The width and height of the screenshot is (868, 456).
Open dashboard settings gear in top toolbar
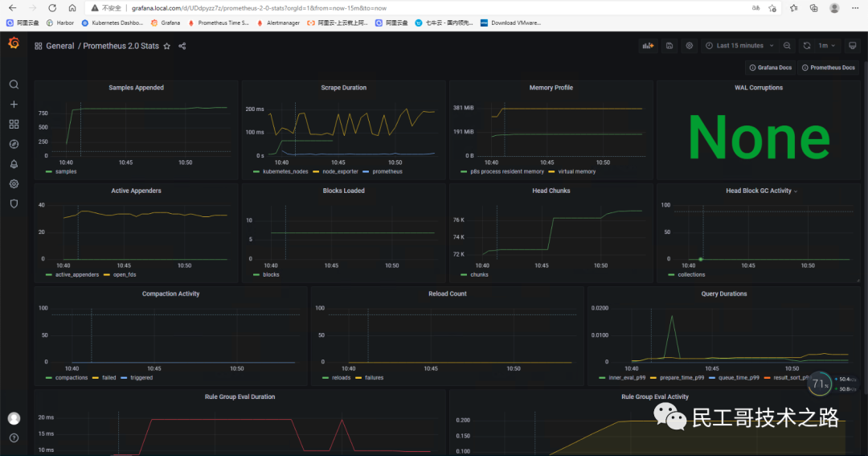click(x=690, y=45)
